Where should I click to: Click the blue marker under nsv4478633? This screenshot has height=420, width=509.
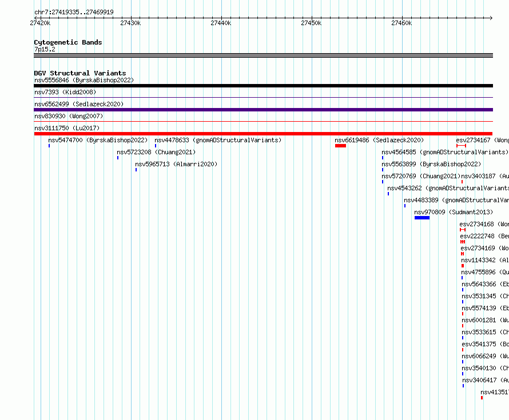pos(156,146)
